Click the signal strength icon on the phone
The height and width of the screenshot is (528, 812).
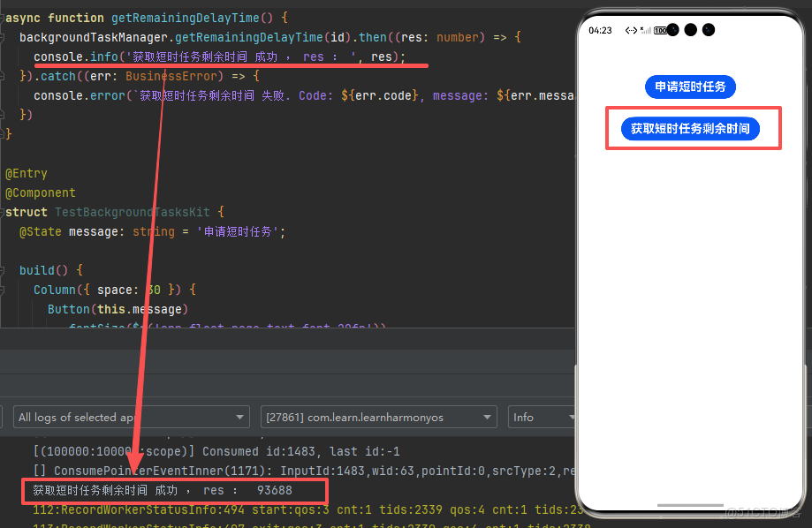pos(645,30)
